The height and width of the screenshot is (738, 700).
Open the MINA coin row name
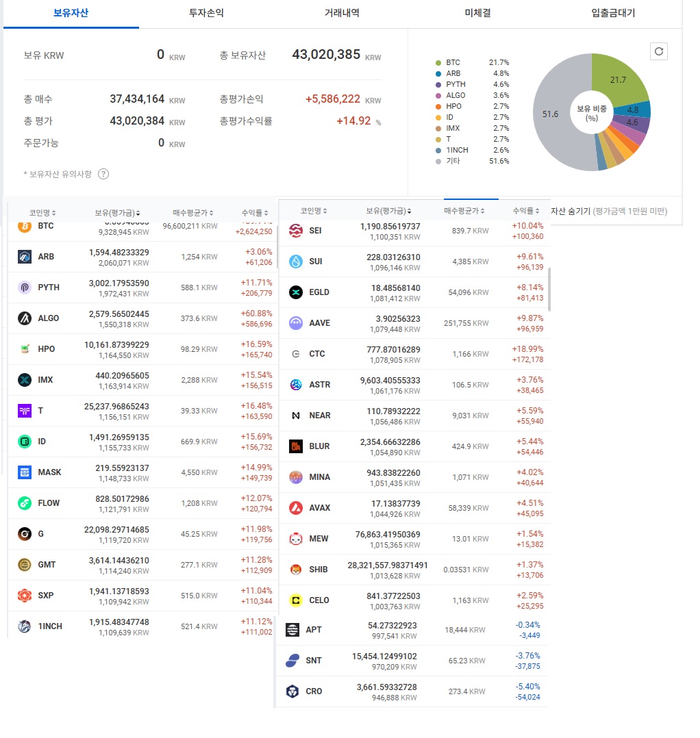pyautogui.click(x=320, y=477)
